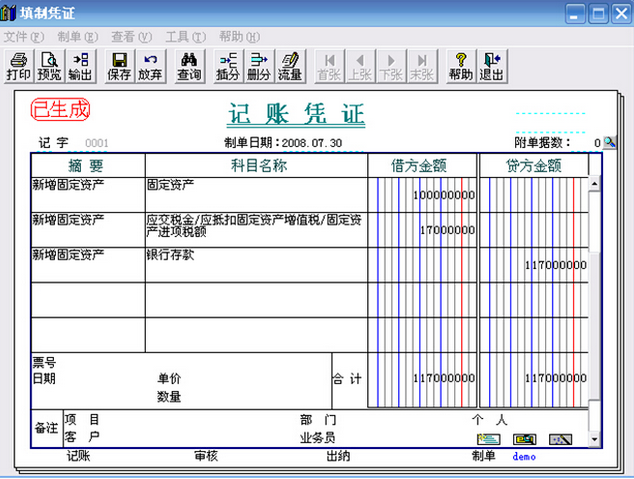Screen dimensions: 634x479
Task: Click 记账凭证 title
Action: pos(296,114)
